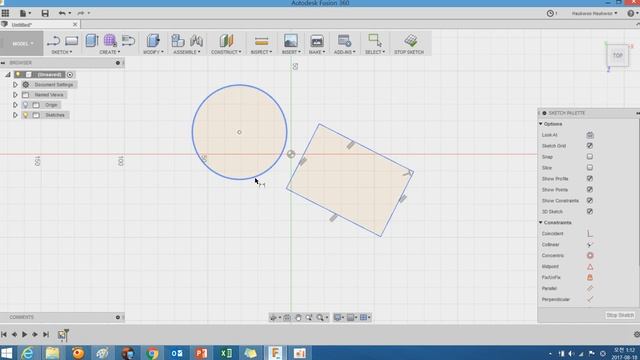The width and height of the screenshot is (640, 360).
Task: Play the design history timeline
Action: 24,335
